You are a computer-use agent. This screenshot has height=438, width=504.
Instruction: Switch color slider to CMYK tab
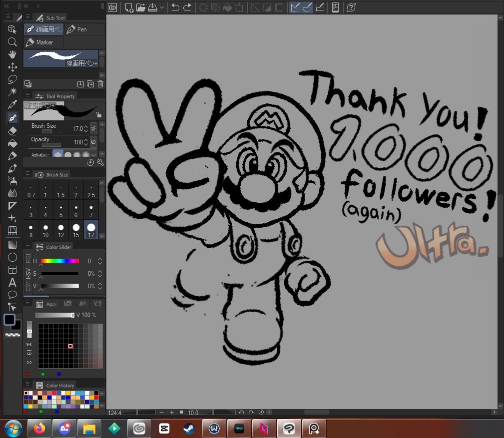(x=28, y=287)
